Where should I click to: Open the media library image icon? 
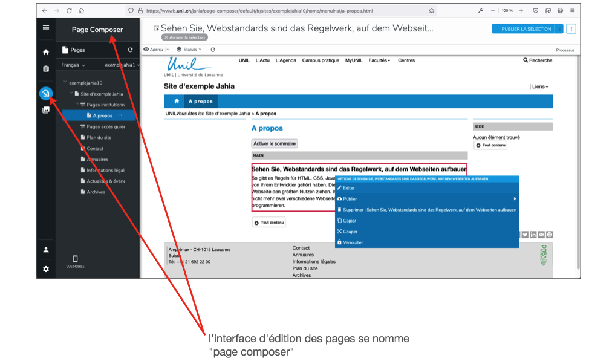(x=46, y=110)
